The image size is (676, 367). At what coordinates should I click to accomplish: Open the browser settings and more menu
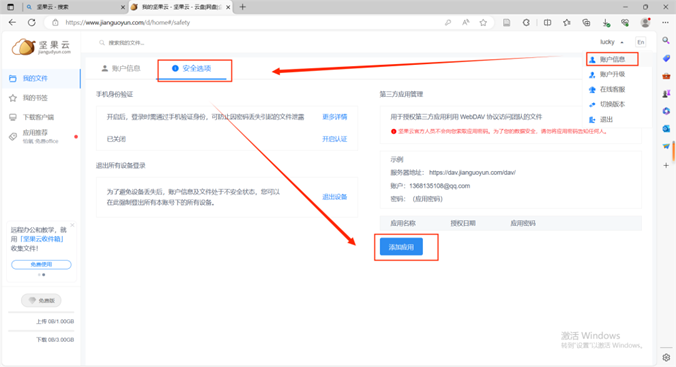point(665,22)
